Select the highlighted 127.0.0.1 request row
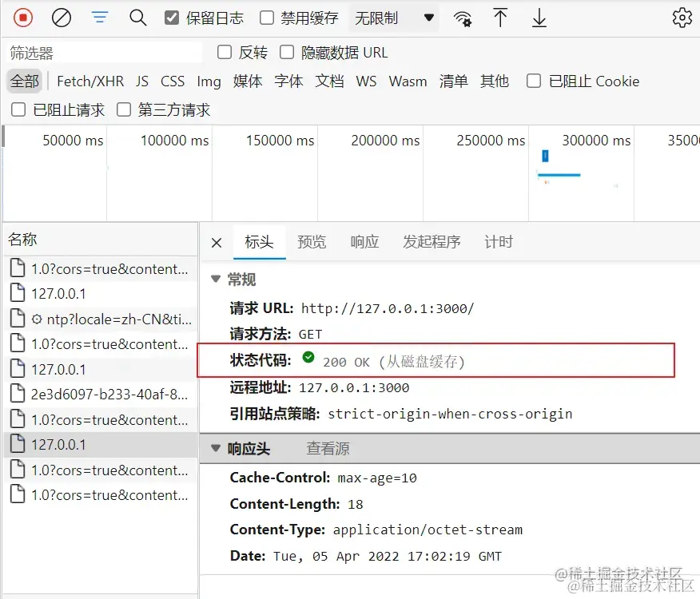The image size is (700, 599). point(101,445)
